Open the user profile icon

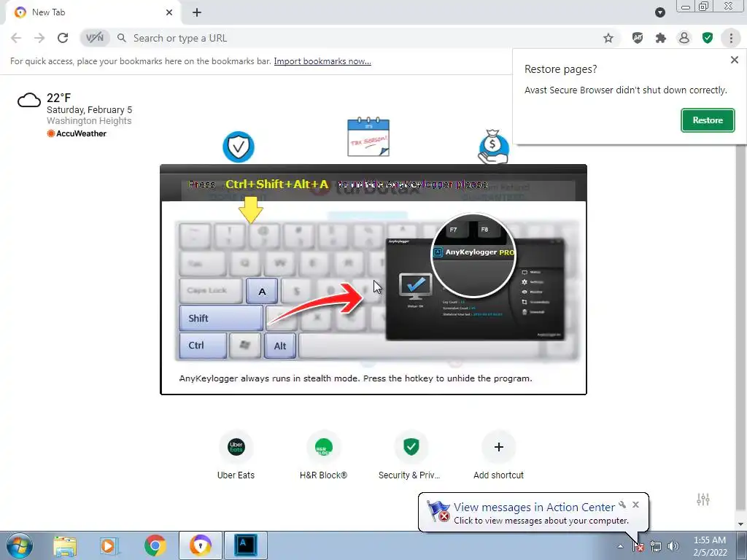(684, 38)
